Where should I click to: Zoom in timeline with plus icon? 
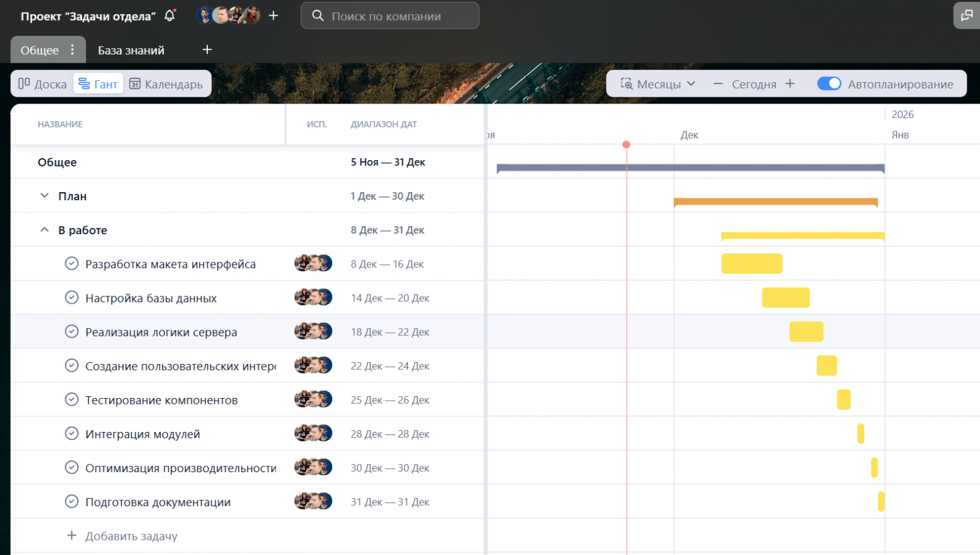(x=790, y=84)
